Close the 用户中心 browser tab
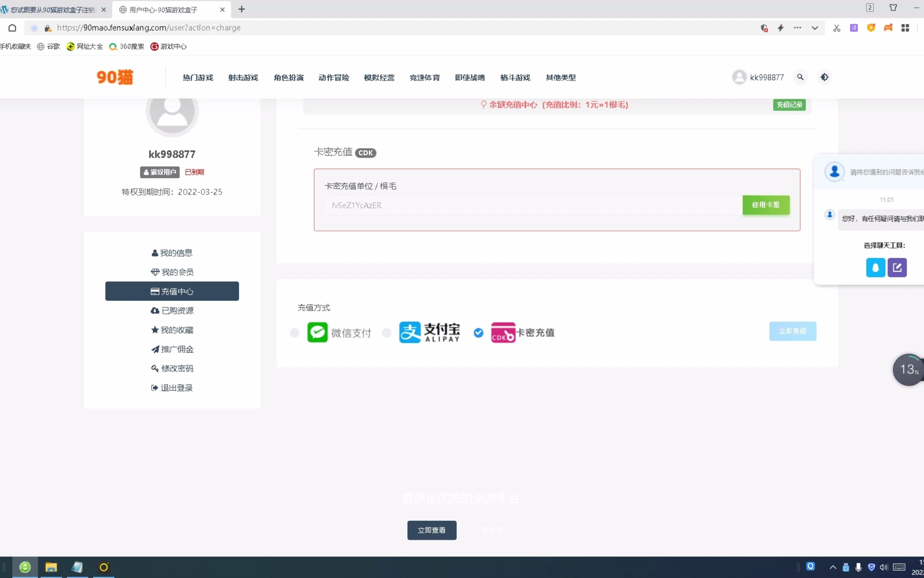The width and height of the screenshot is (924, 578). (x=222, y=10)
